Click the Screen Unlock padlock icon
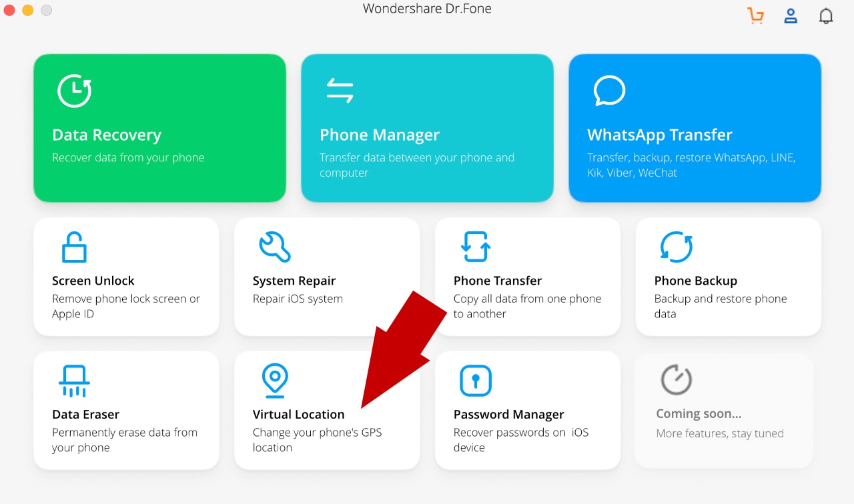Screen dimensions: 854x504 coord(74,247)
